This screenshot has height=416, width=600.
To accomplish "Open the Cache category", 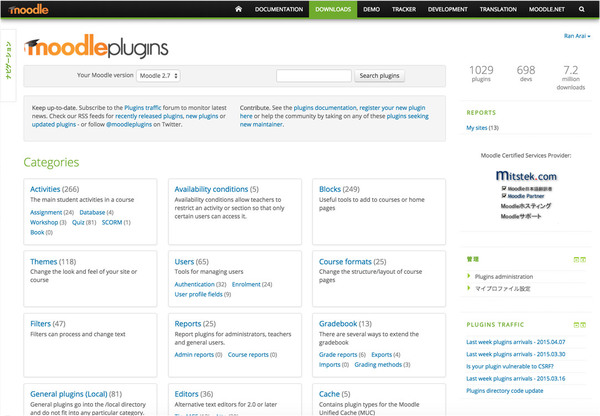I will pyautogui.click(x=329, y=394).
